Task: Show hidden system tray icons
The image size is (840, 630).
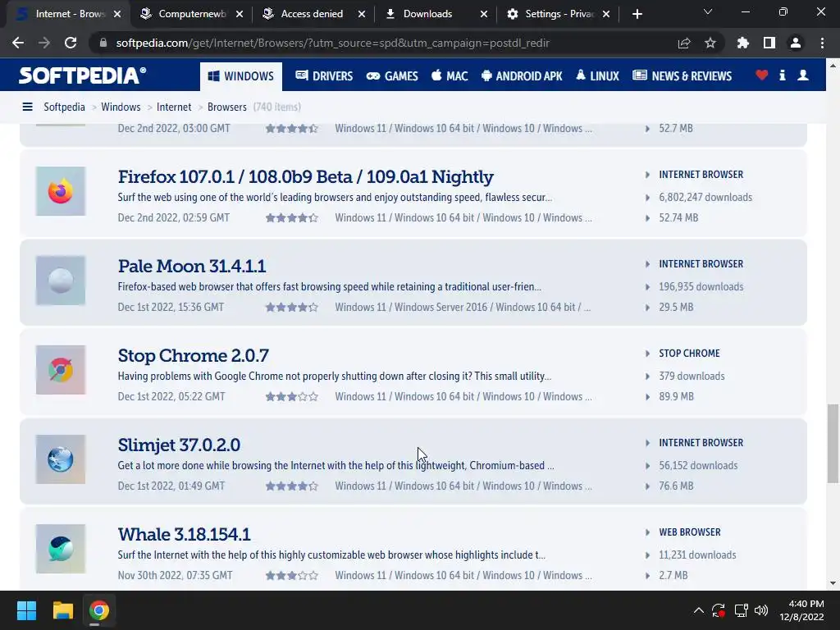Action: pyautogui.click(x=699, y=610)
